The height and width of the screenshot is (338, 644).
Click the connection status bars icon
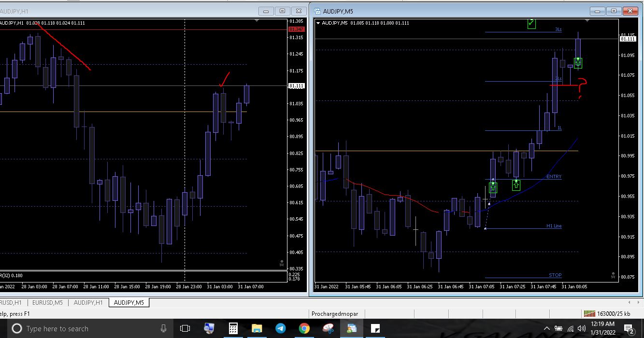(x=589, y=313)
